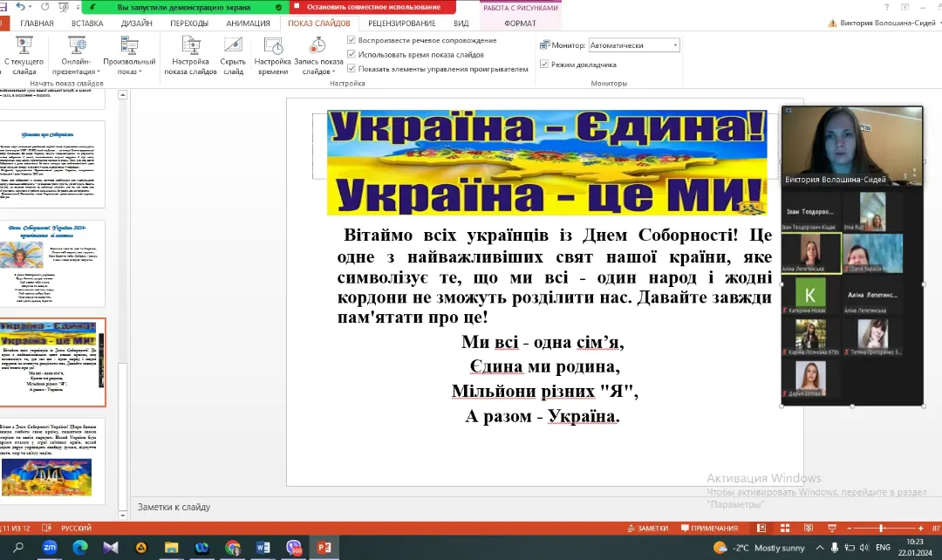Switch to the Анимация ribbon tab
The width and height of the screenshot is (942, 560).
[248, 24]
